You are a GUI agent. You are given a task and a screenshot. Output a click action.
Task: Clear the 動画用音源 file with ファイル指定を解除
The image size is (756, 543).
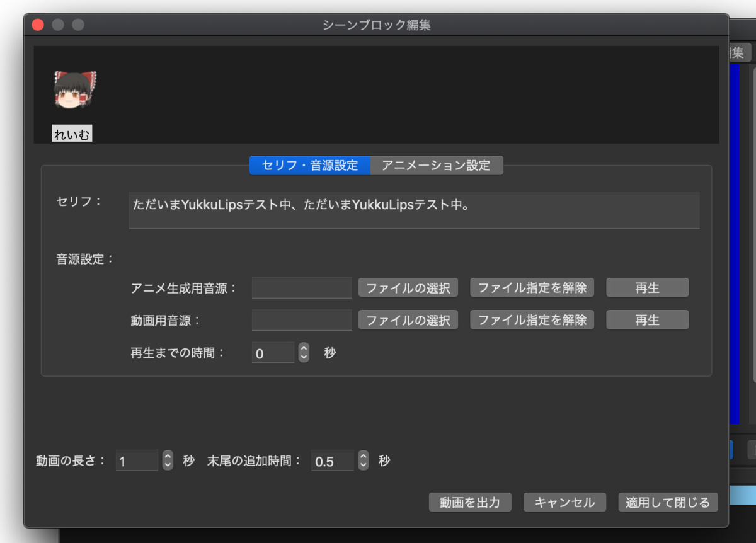(x=532, y=319)
